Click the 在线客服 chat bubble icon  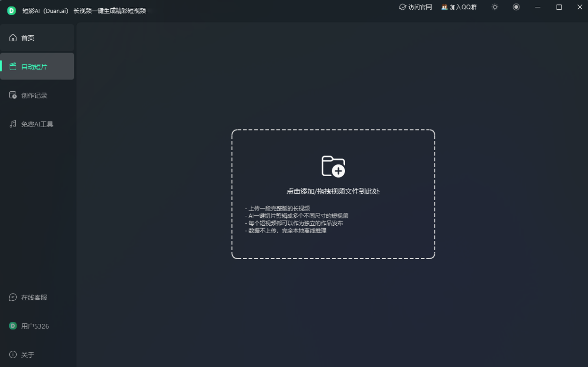[x=13, y=297]
